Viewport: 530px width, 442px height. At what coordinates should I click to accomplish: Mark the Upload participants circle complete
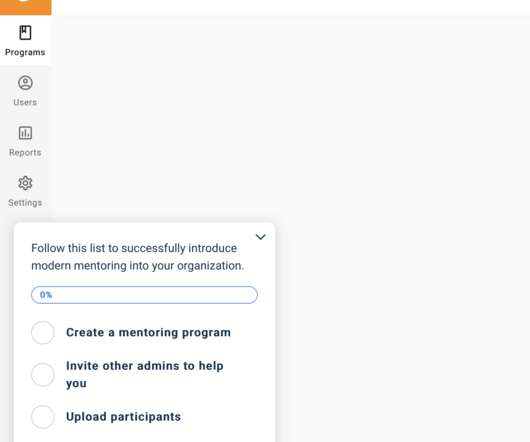click(x=43, y=417)
